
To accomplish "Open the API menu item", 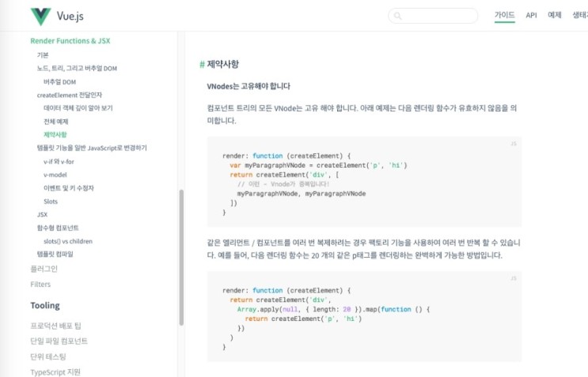I will pyautogui.click(x=531, y=15).
